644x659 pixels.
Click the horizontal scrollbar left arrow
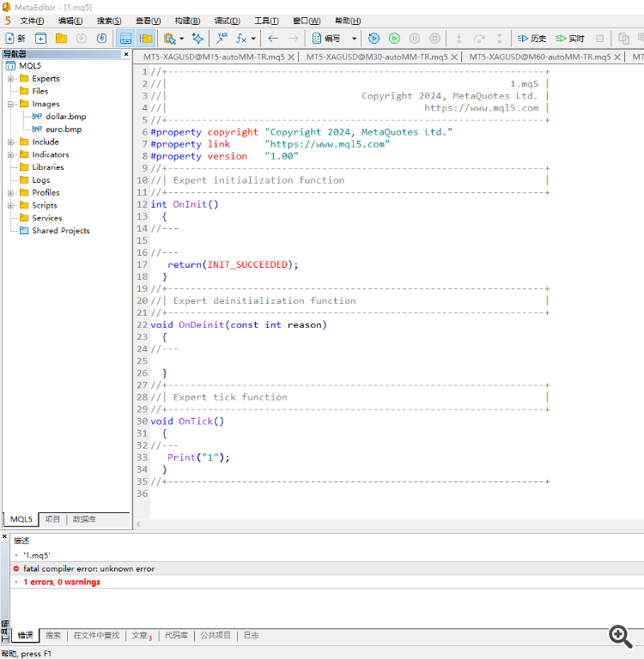pos(138,524)
